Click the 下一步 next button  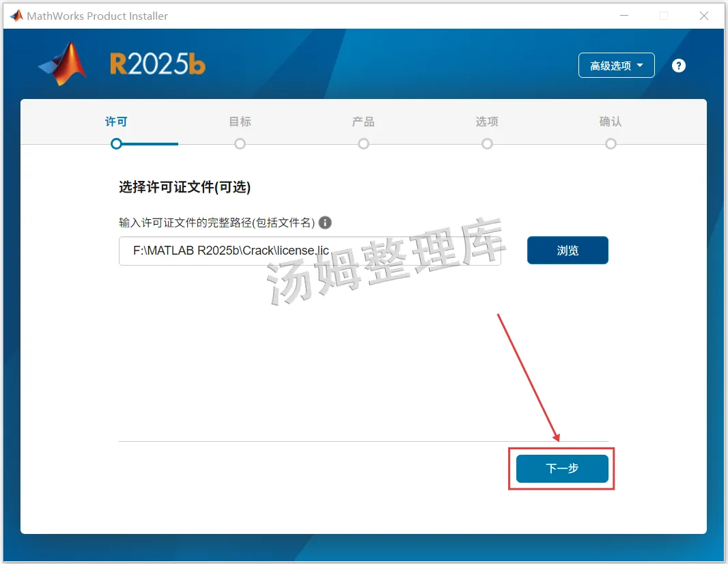tap(562, 468)
